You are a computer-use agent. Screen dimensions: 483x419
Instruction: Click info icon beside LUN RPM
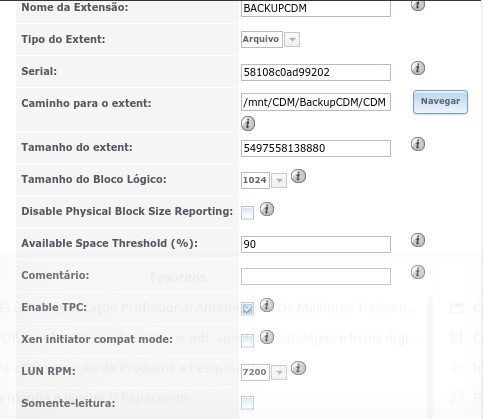tap(298, 368)
